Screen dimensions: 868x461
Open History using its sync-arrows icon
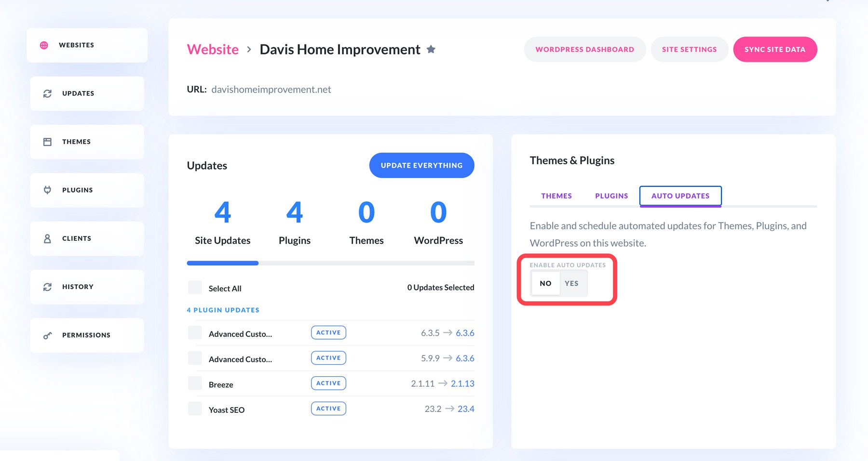pos(47,287)
